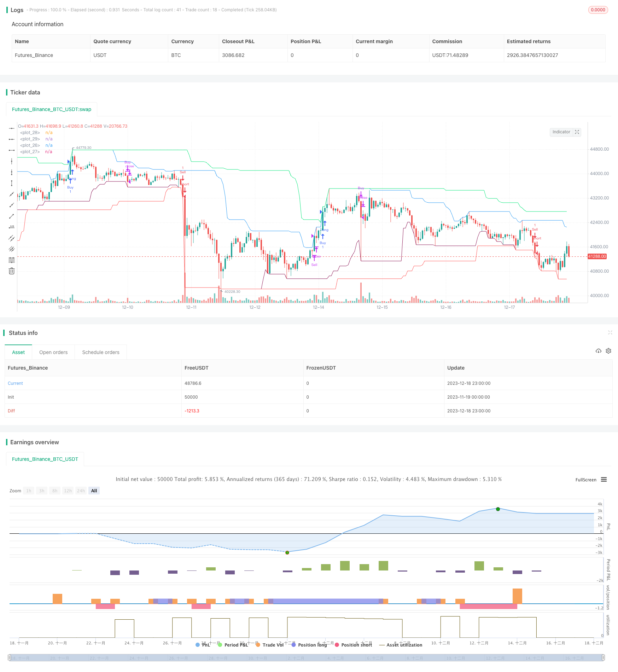
Task: Click the Estimated returns column header
Action: click(529, 41)
